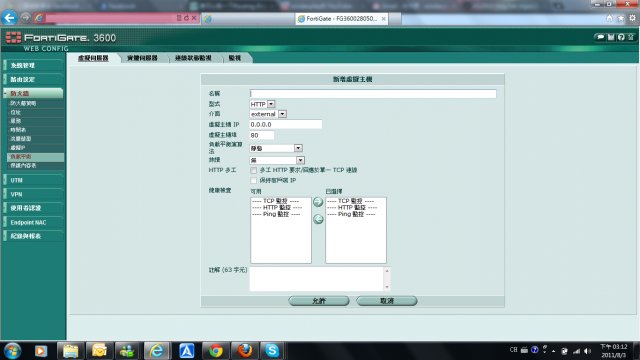Stop loading with the address bar X

(x=194, y=18)
